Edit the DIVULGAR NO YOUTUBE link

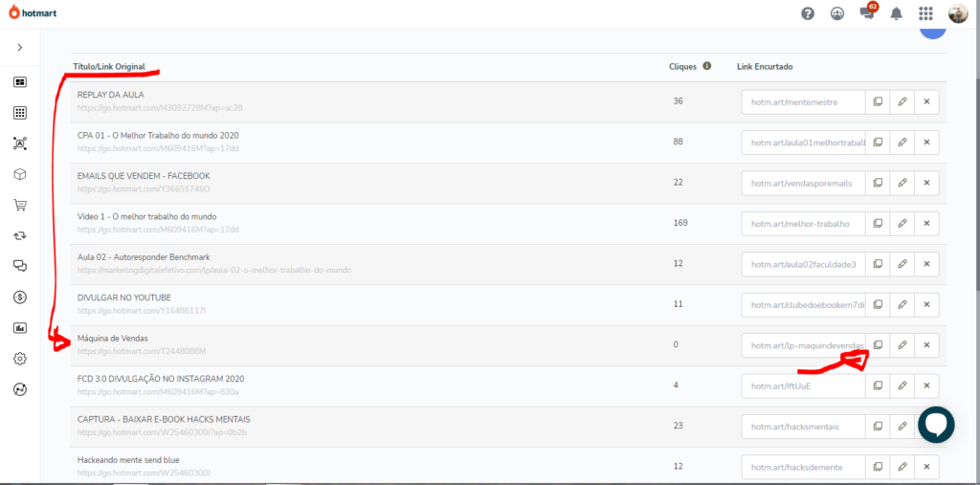(x=902, y=305)
